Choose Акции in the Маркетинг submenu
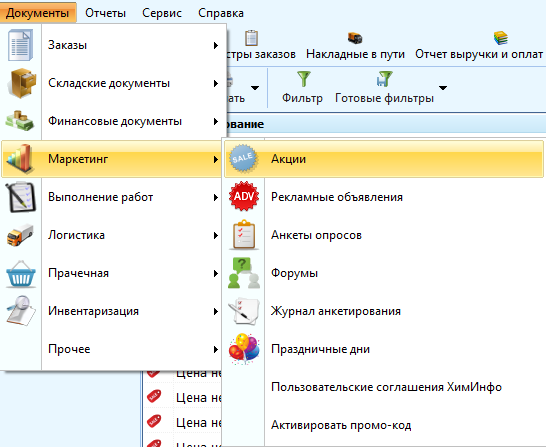This screenshot has width=546, height=447. coord(384,159)
